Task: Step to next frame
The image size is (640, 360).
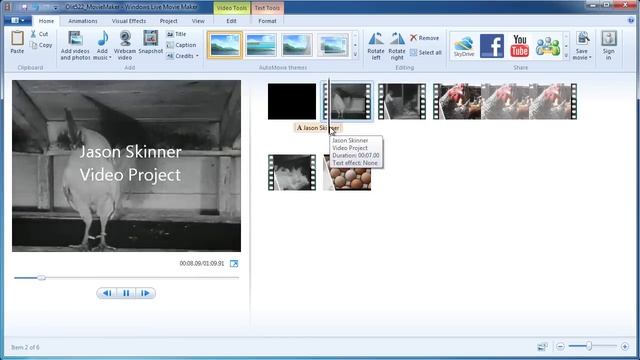Action: coord(145,293)
